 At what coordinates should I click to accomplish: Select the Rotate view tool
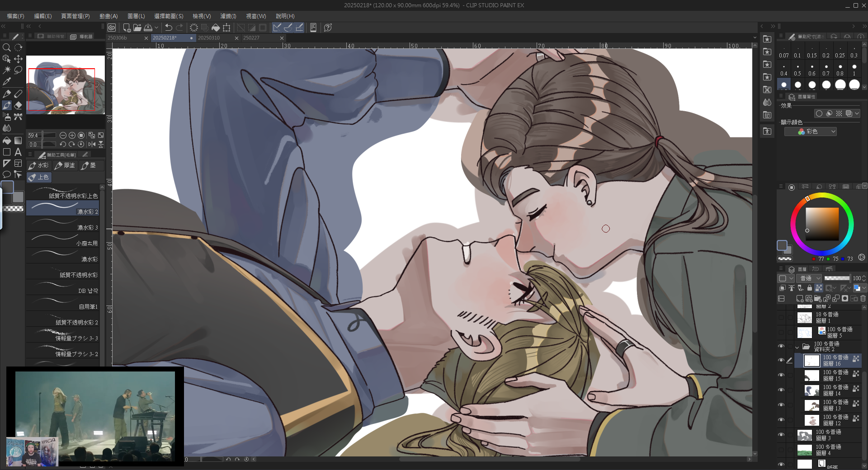pyautogui.click(x=18, y=47)
